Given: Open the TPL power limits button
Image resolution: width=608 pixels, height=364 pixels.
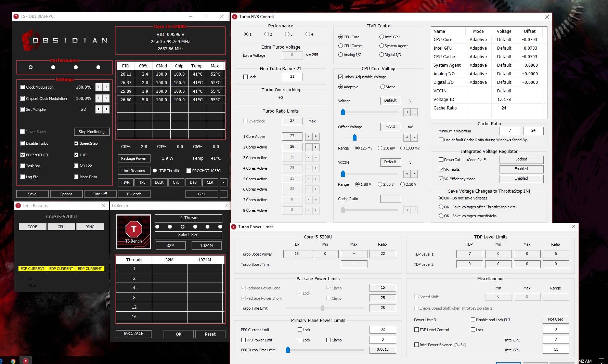Looking at the screenshot, I should [x=142, y=182].
